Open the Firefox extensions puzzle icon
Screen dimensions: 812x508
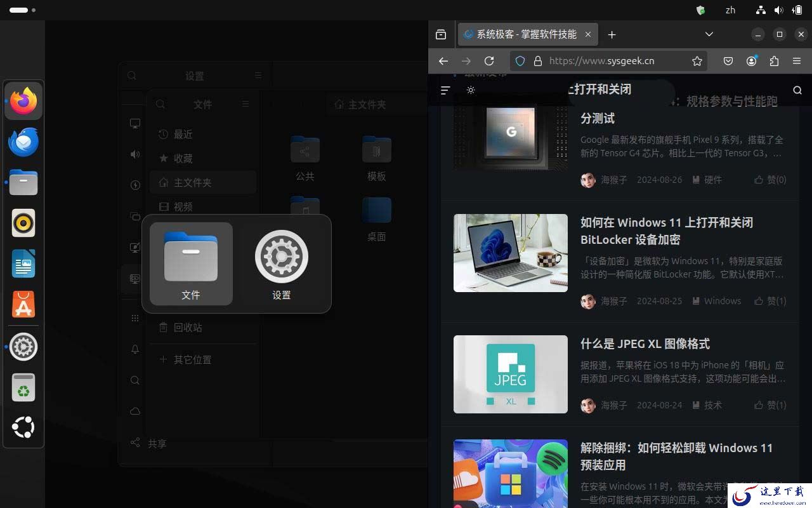click(774, 61)
